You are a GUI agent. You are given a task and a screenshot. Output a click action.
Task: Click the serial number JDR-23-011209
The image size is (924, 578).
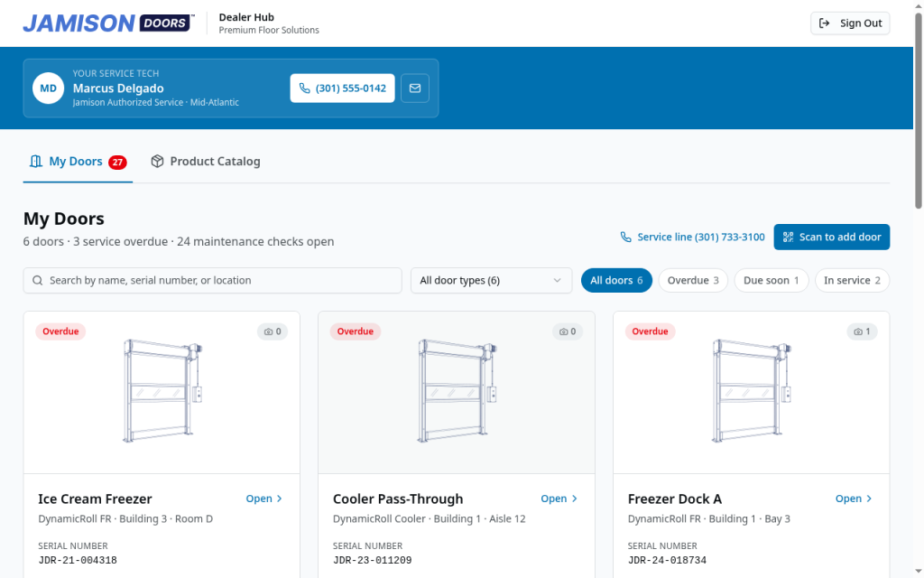[x=373, y=561]
